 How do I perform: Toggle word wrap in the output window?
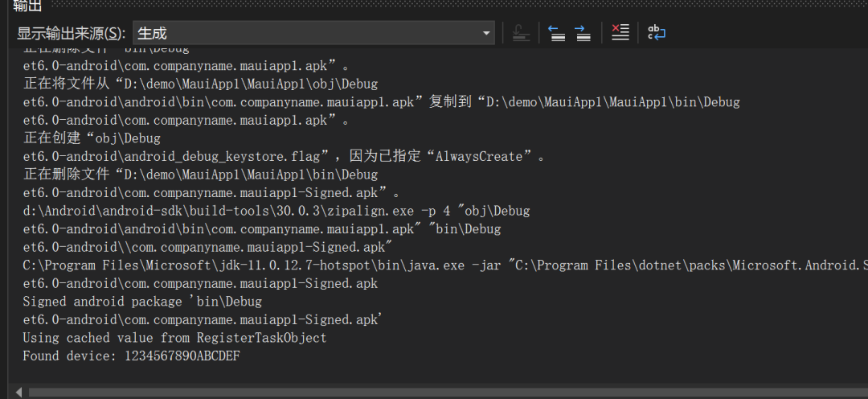(x=657, y=33)
